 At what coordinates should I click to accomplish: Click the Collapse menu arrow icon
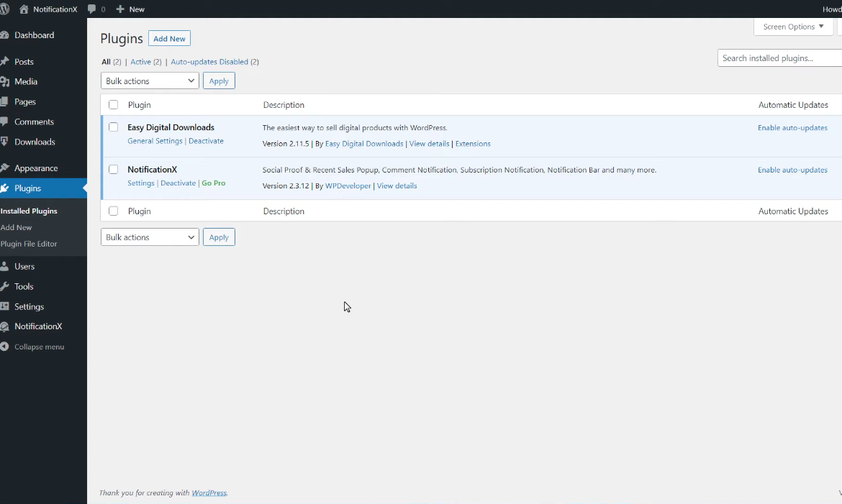(4, 347)
